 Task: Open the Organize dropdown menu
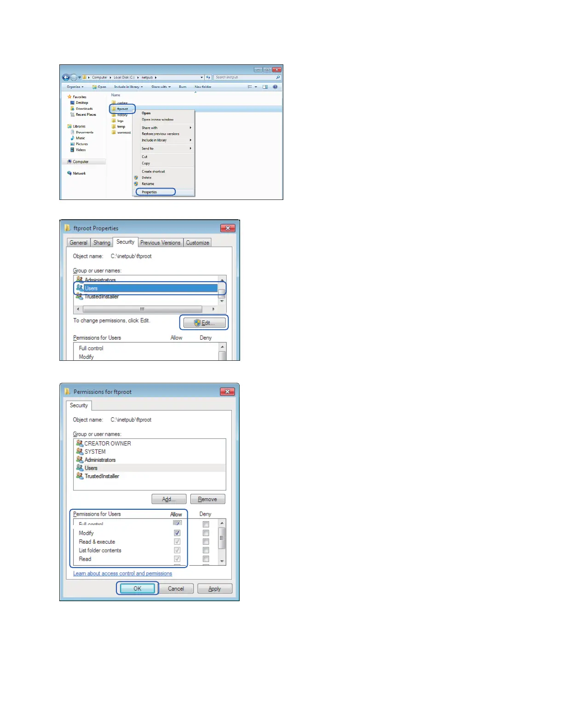(x=75, y=87)
